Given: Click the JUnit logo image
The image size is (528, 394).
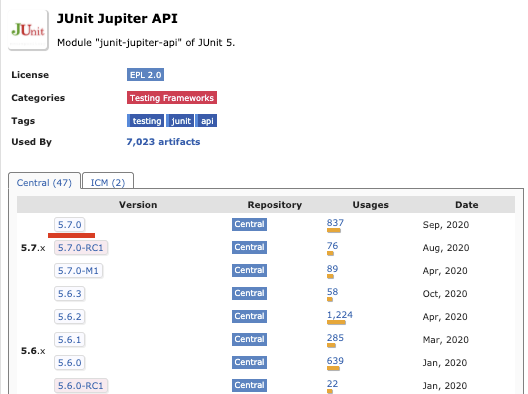Looking at the screenshot, I should (x=28, y=30).
